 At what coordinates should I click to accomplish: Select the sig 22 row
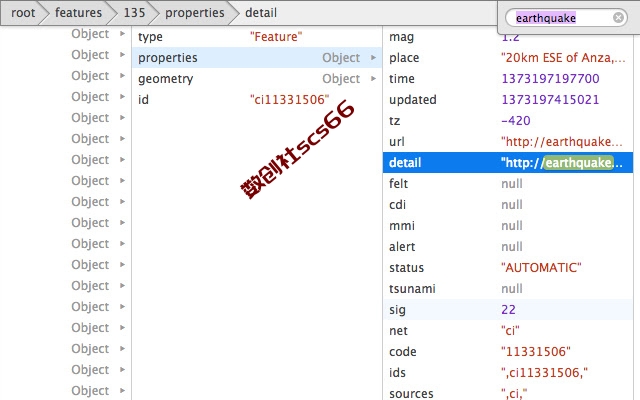pos(508,309)
